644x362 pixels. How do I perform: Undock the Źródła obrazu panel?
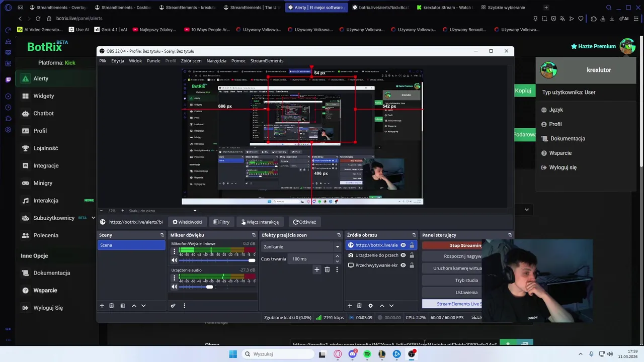414,235
